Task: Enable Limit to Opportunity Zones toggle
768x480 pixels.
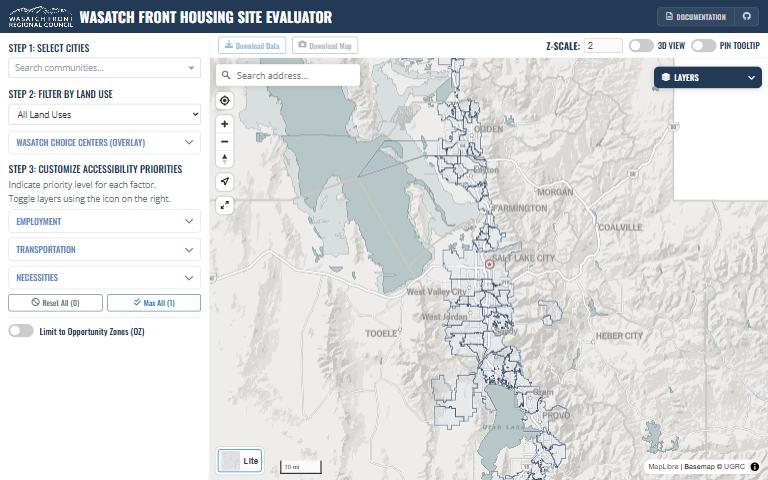Action: point(21,331)
